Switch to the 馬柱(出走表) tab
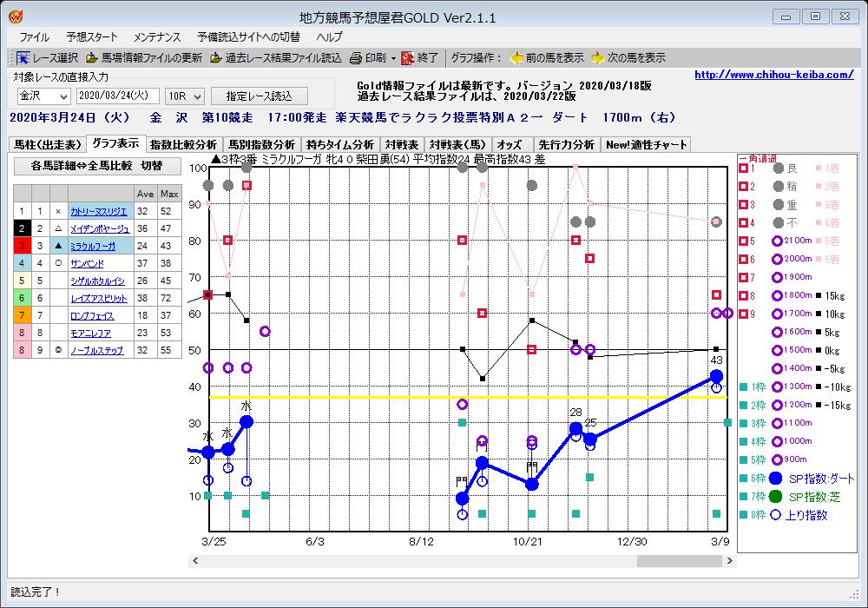Viewport: 868px width, 608px height. coord(48,144)
